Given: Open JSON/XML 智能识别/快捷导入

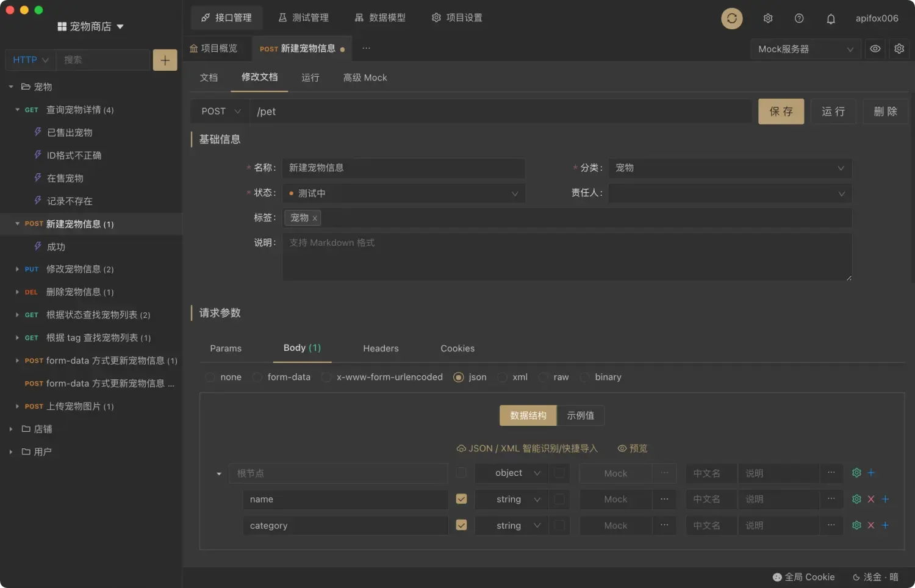Looking at the screenshot, I should tap(526, 448).
